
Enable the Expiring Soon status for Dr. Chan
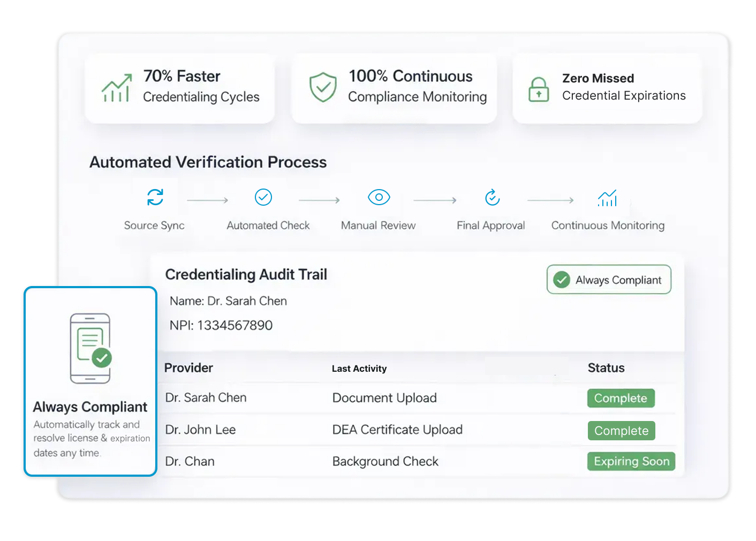pyautogui.click(x=631, y=461)
